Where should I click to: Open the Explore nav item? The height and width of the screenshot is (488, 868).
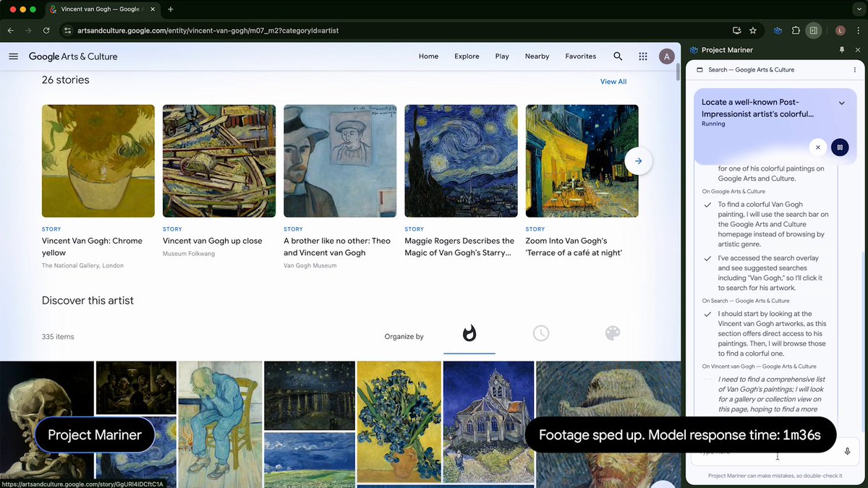pos(467,56)
